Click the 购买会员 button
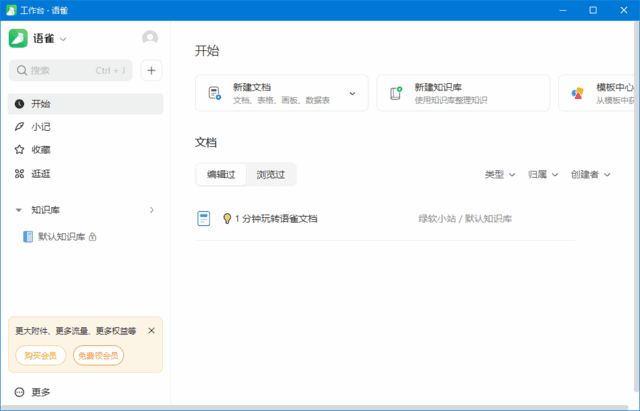 [40, 355]
